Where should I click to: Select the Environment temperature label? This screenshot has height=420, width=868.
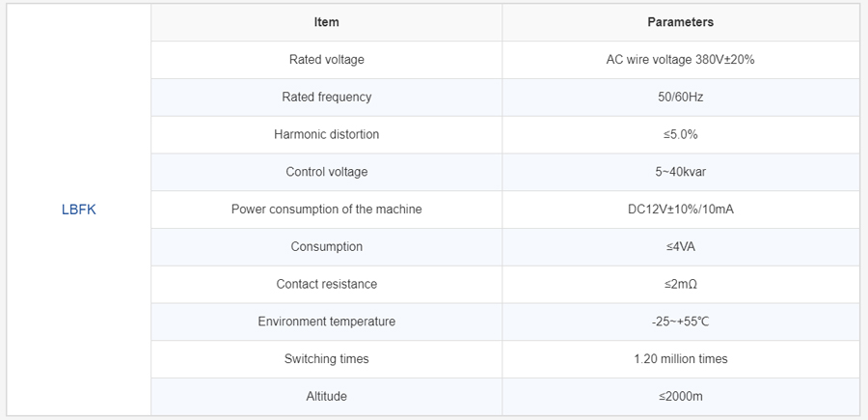[326, 322]
